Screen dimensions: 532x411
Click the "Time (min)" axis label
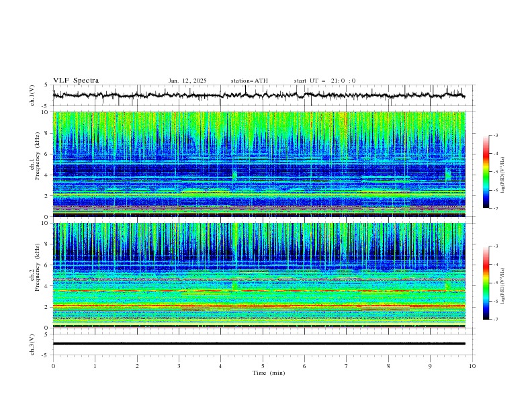click(x=269, y=373)
